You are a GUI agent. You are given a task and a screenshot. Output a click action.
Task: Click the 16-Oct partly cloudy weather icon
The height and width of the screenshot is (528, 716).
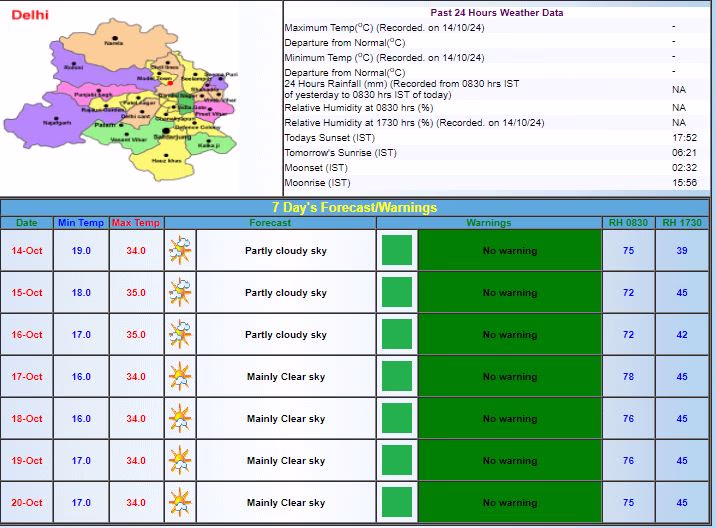[x=181, y=334]
